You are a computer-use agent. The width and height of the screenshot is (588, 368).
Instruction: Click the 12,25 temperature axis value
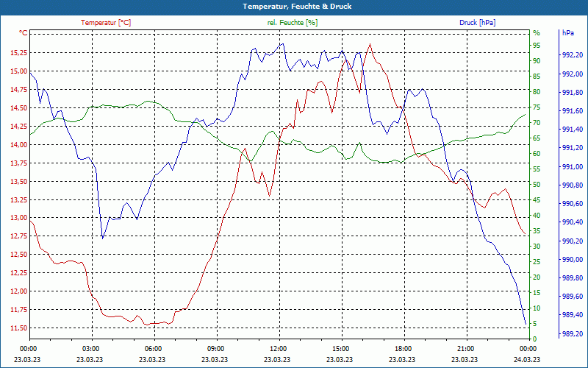click(x=19, y=273)
